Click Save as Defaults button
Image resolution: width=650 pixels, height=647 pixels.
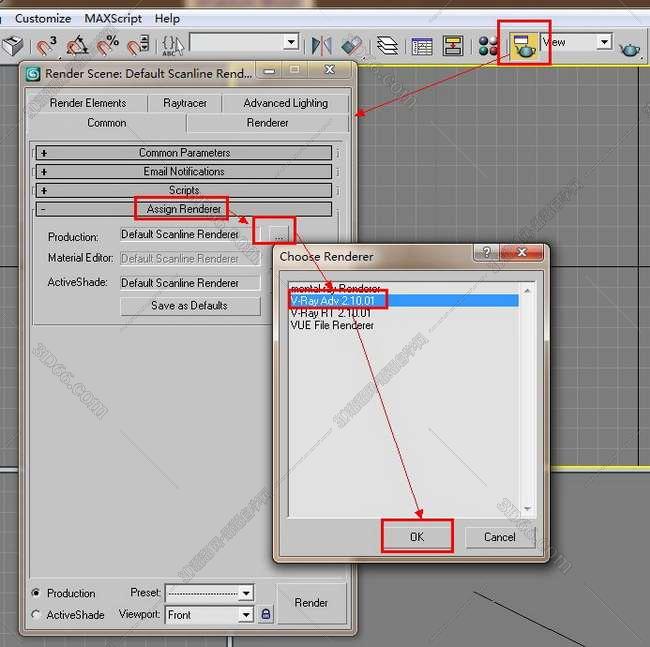pos(190,306)
